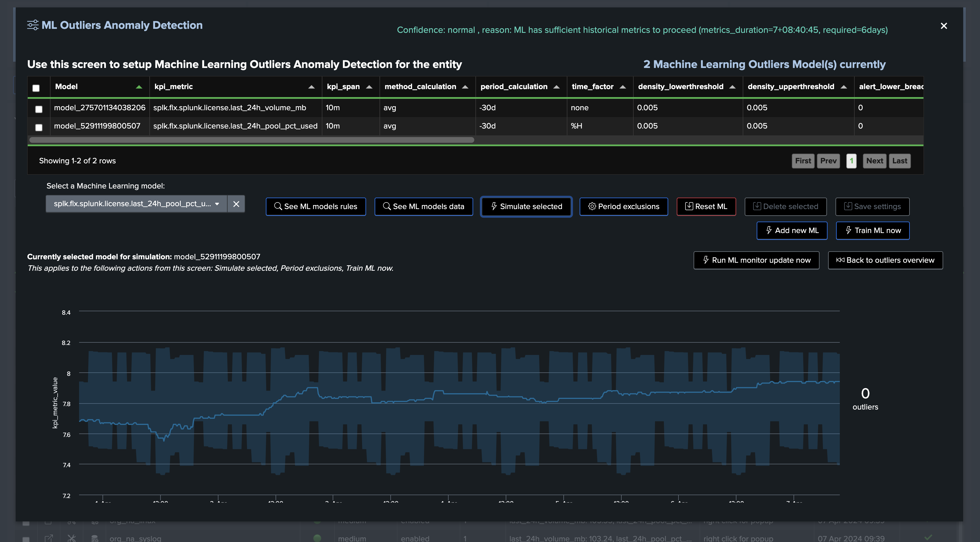Click Add new ML button

pos(792,230)
